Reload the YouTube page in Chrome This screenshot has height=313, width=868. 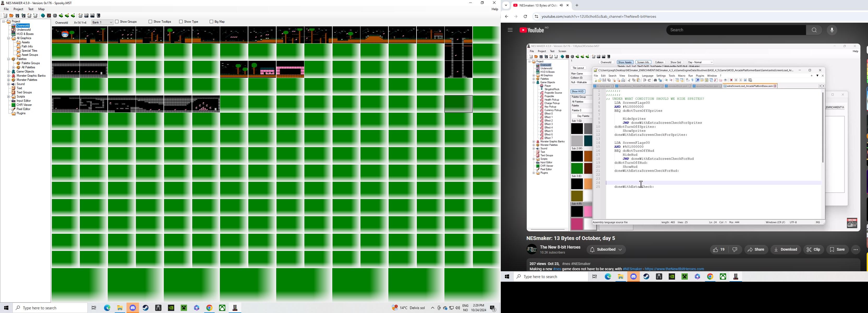point(525,16)
